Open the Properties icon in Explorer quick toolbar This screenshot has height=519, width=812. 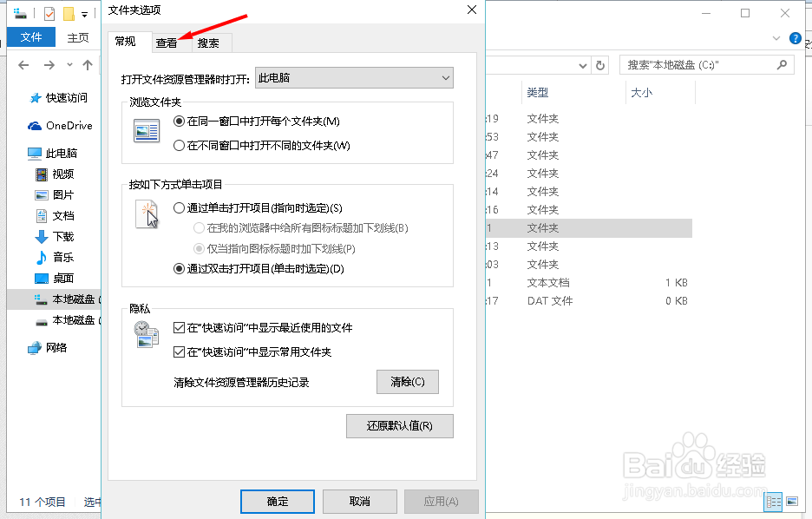[x=49, y=14]
